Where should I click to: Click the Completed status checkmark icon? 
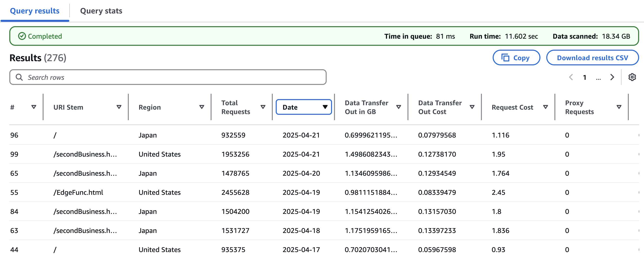(22, 36)
